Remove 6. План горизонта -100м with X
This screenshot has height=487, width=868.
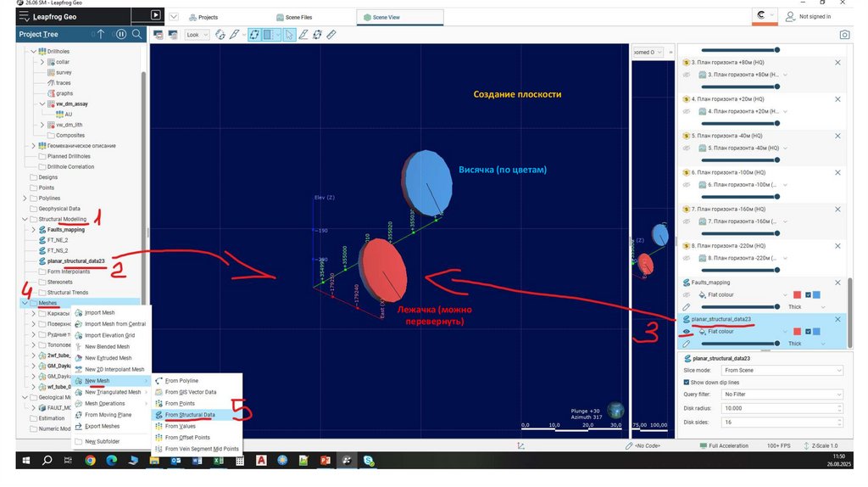[837, 173]
